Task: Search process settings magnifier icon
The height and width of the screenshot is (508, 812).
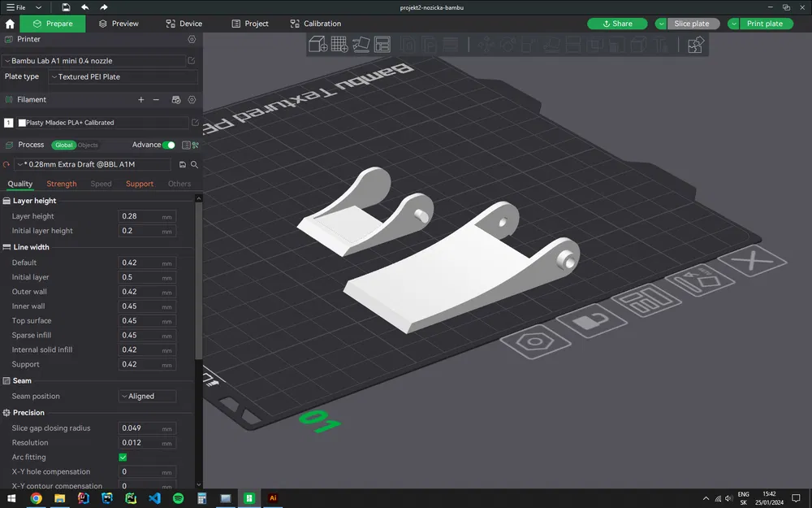Action: (x=194, y=164)
